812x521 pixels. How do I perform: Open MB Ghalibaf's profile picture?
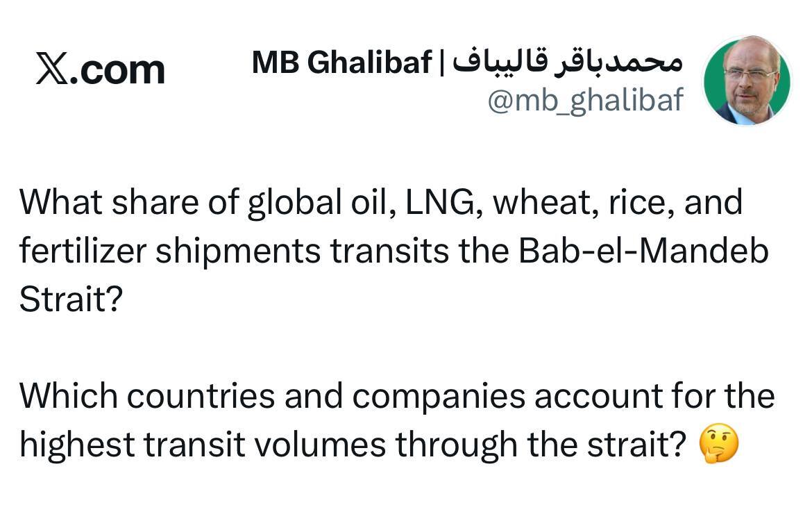(747, 81)
